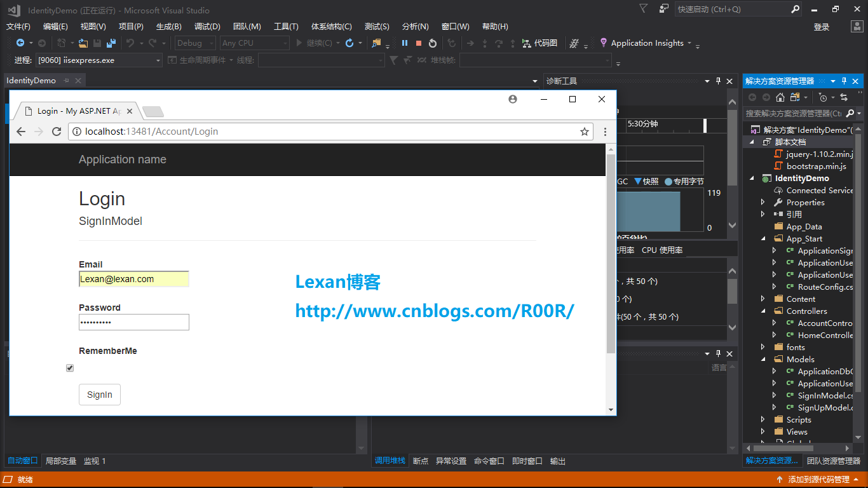Stop debugging with the red square icon
This screenshot has width=868, height=488.
pyautogui.click(x=419, y=43)
